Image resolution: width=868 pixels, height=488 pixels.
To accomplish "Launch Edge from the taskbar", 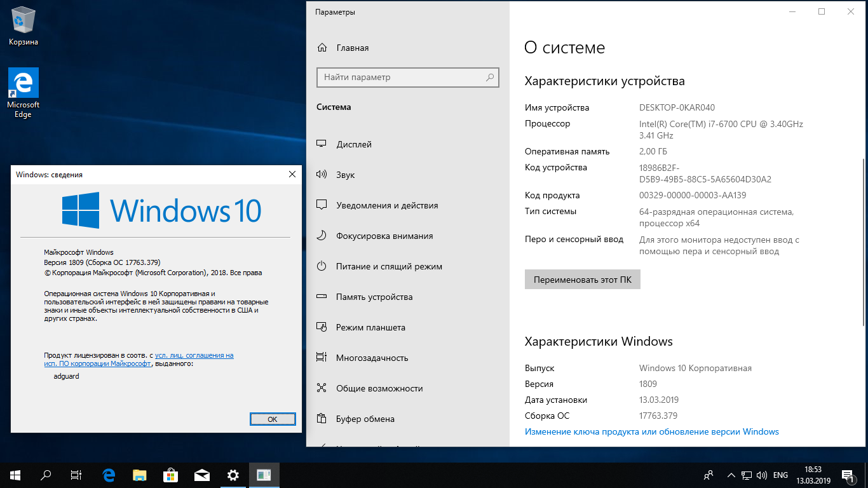I will [109, 475].
